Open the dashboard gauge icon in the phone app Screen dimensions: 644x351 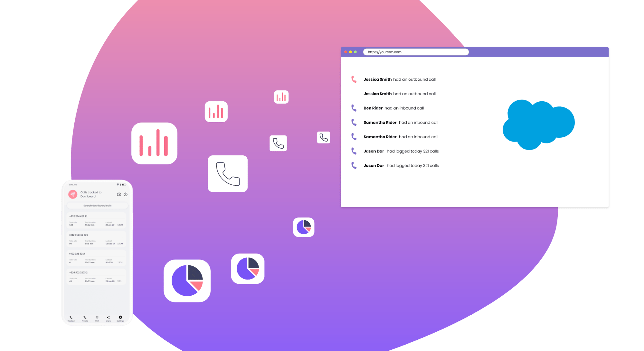click(x=119, y=194)
